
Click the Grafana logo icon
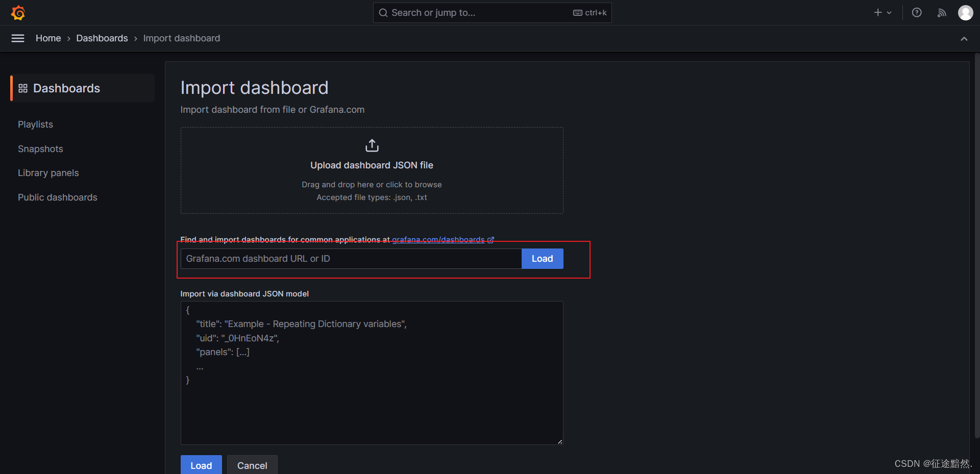point(18,13)
